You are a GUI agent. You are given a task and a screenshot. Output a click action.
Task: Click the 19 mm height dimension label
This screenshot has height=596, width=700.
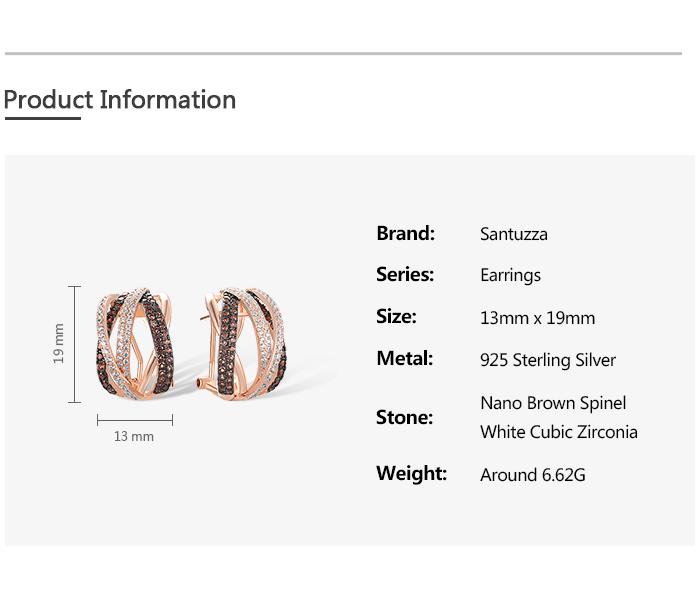click(59, 344)
